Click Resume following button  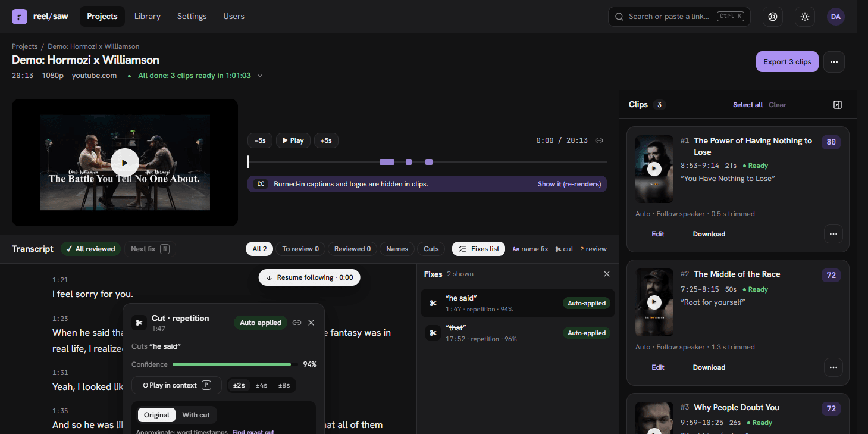pyautogui.click(x=309, y=277)
